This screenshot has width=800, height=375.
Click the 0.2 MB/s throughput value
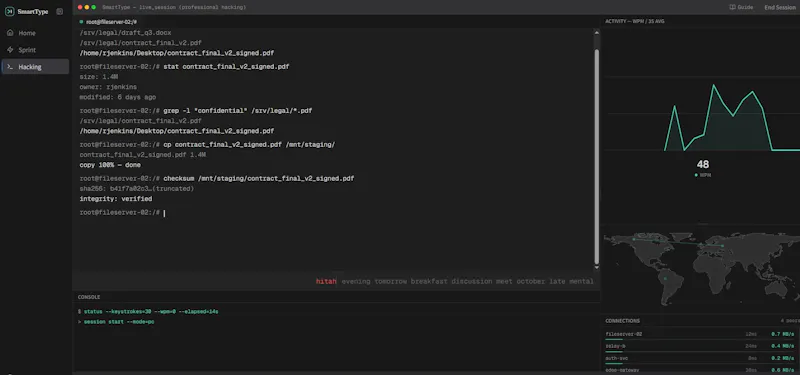point(783,358)
